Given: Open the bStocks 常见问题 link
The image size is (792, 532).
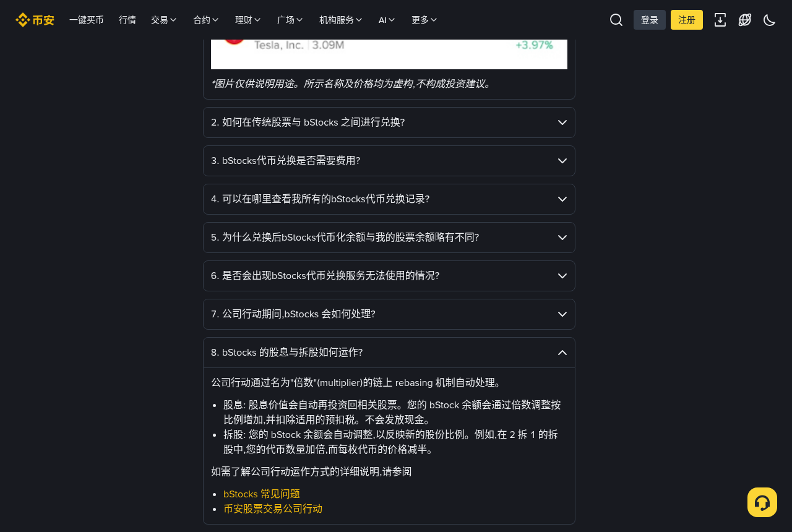Looking at the screenshot, I should point(262,494).
